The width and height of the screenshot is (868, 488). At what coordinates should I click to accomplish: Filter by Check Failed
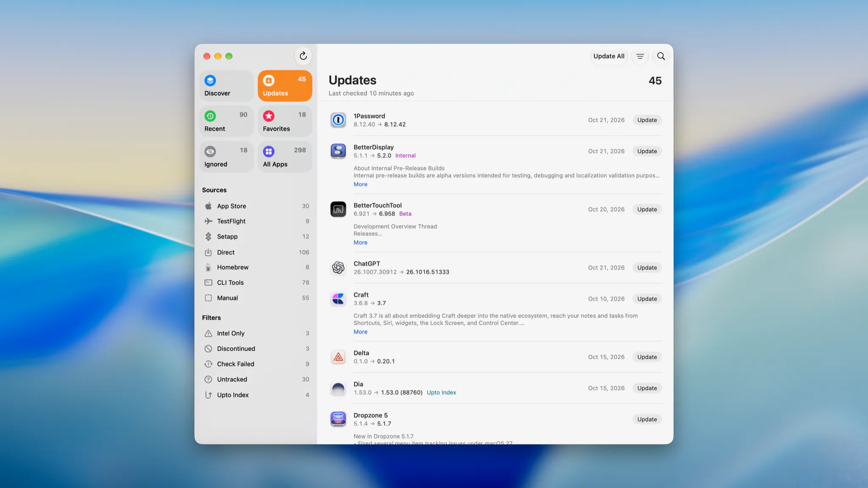point(256,364)
